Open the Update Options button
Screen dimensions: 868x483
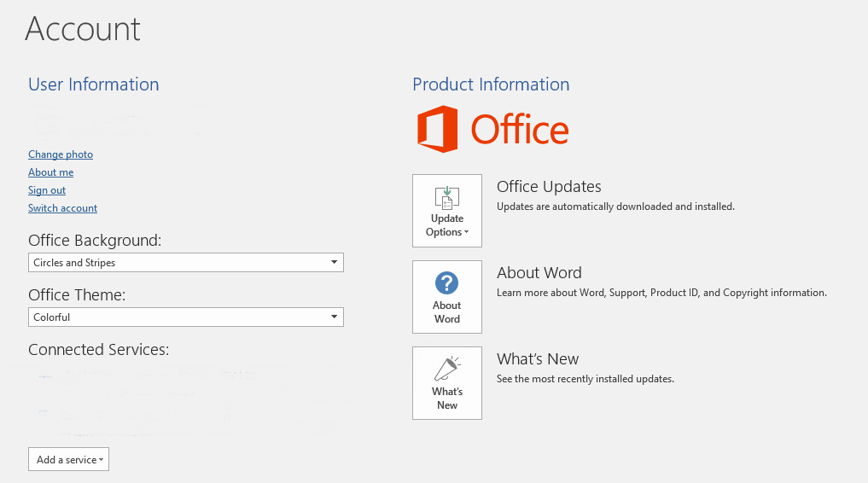[446, 211]
